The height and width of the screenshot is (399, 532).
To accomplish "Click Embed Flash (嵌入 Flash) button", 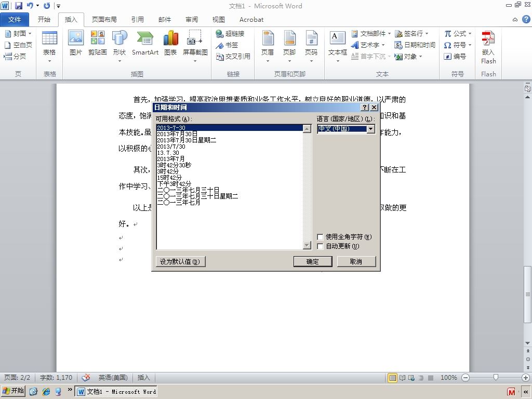I will click(488, 47).
